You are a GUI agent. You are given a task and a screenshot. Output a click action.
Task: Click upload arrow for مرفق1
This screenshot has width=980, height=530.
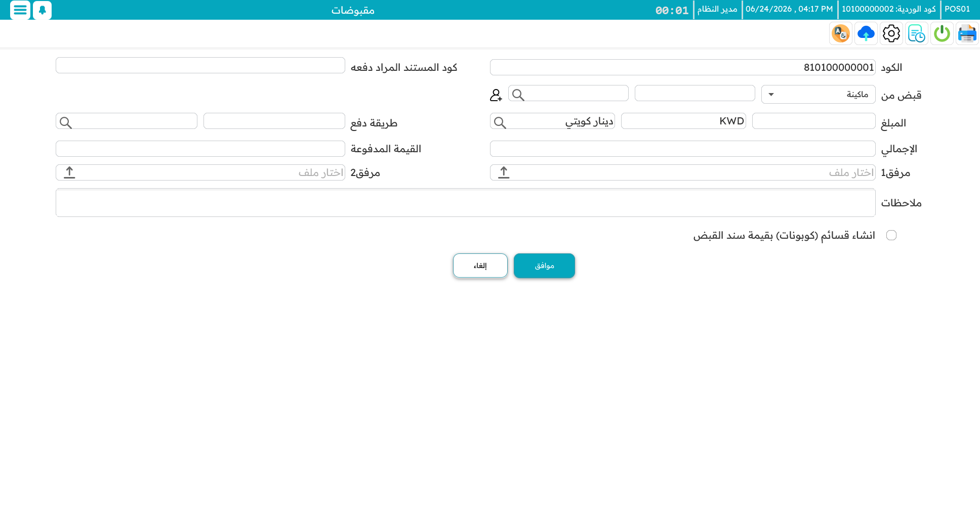pos(504,172)
